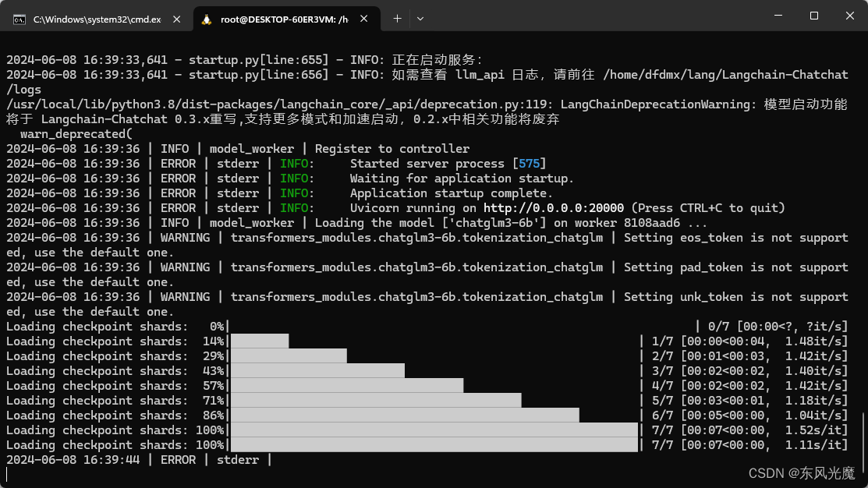Switch to the root@DESKTOP-60ER3VM tab
The height and width of the screenshot is (488, 868).
(x=286, y=19)
